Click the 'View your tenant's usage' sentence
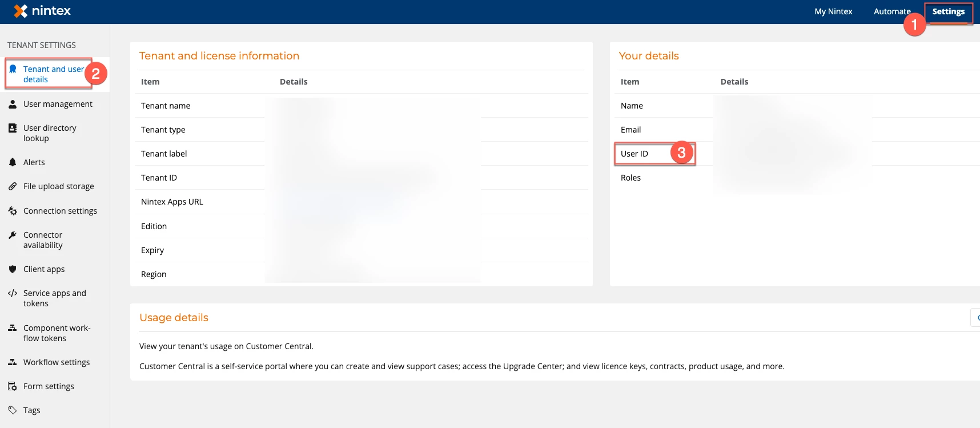This screenshot has width=980, height=428. (x=226, y=346)
